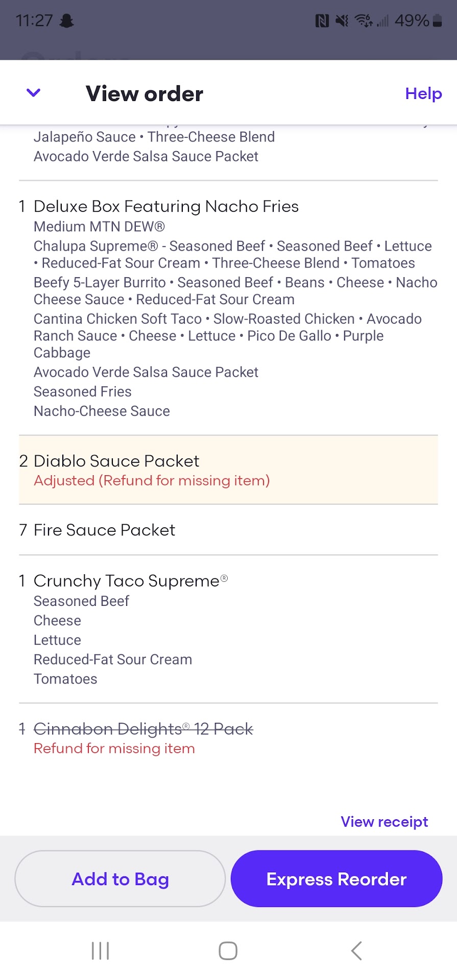Tap the Snapchat notification icon in status bar
The image size is (457, 980).
click(x=67, y=21)
